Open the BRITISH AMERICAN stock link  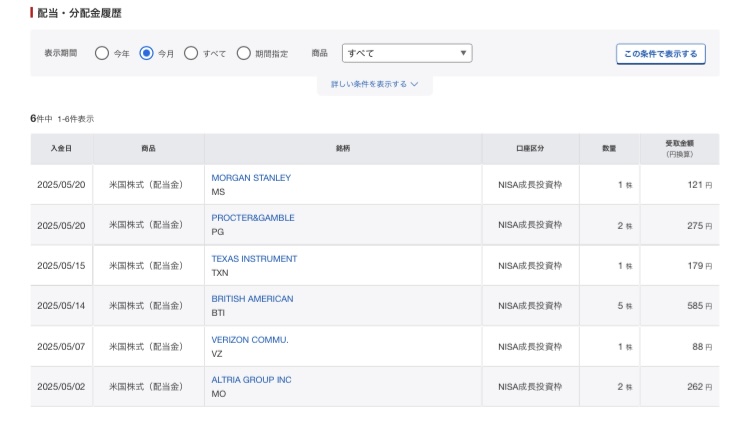pyautogui.click(x=253, y=299)
